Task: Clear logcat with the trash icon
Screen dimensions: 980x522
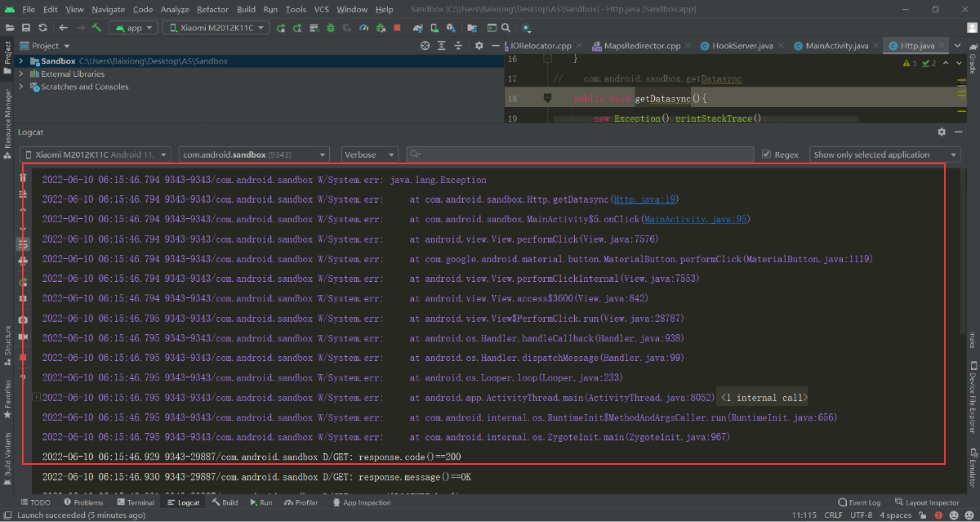Action: [23, 178]
